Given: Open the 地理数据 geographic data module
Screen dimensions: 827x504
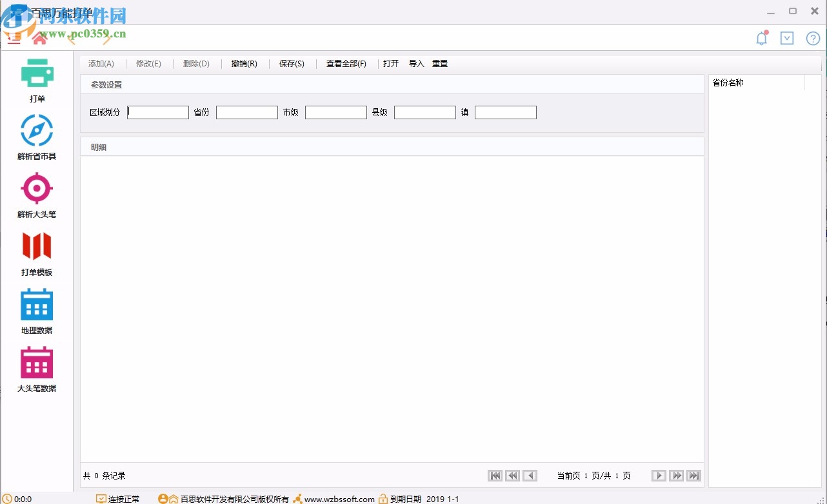Looking at the screenshot, I should click(36, 311).
